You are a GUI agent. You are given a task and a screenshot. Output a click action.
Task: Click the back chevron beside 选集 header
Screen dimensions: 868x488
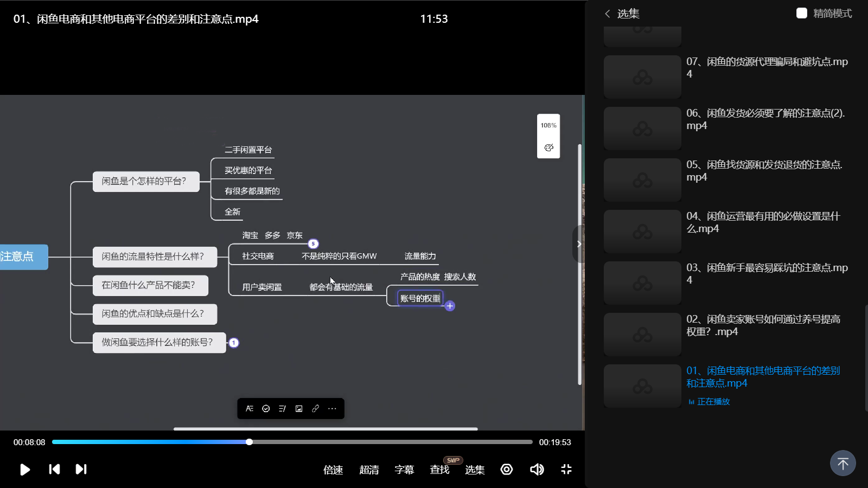pyautogui.click(x=608, y=14)
